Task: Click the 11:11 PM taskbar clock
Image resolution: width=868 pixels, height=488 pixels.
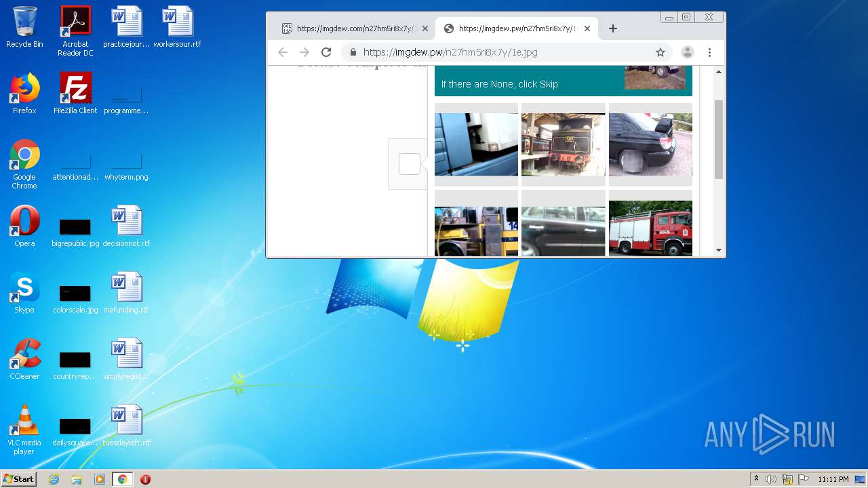Action: tap(833, 479)
